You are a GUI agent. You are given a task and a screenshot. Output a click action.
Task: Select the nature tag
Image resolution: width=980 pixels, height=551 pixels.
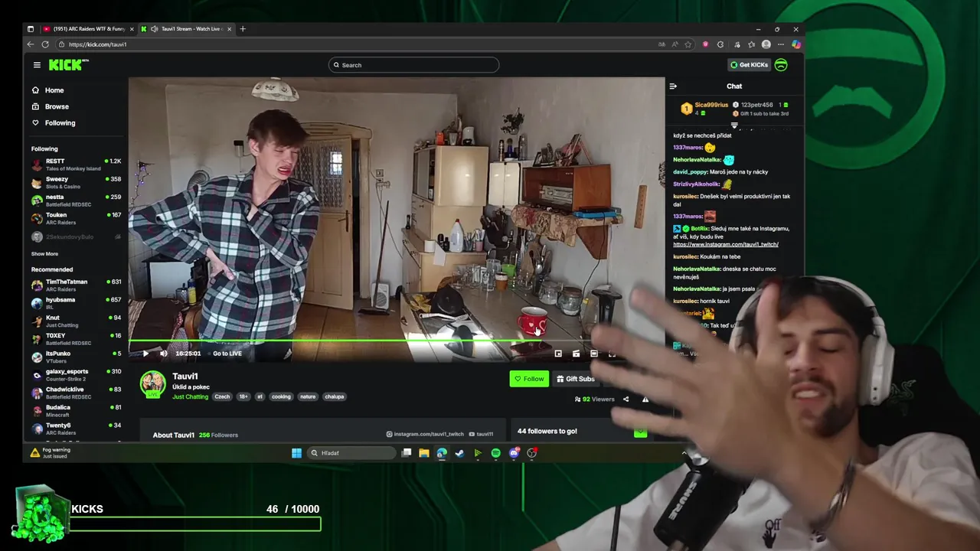click(x=308, y=396)
